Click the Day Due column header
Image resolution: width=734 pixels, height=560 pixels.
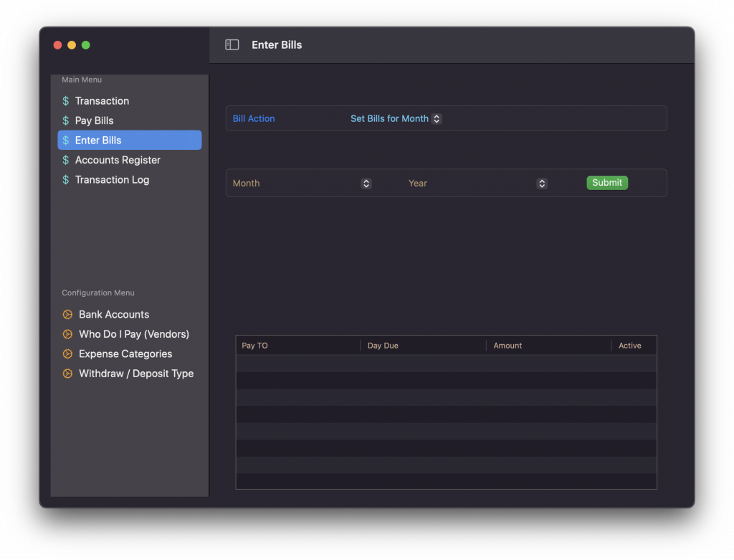coord(383,346)
